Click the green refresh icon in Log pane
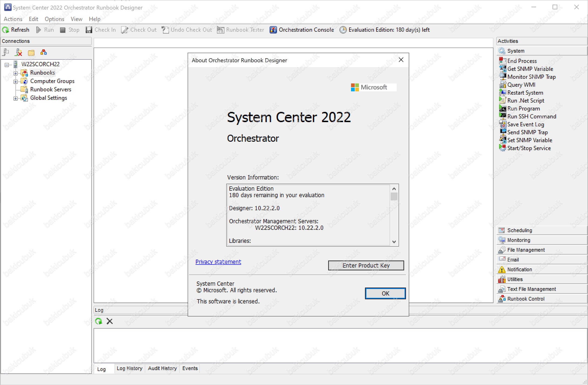This screenshot has width=588, height=385. pyautogui.click(x=98, y=321)
